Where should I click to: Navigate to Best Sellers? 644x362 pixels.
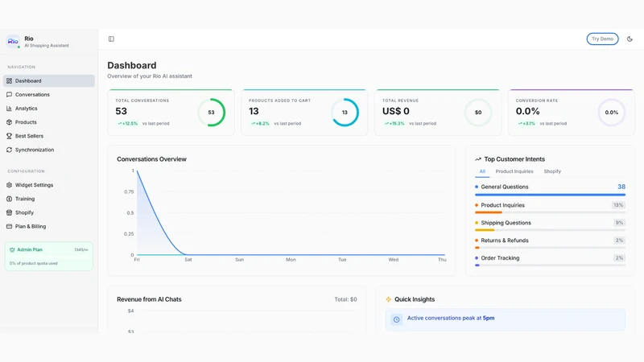click(49, 136)
